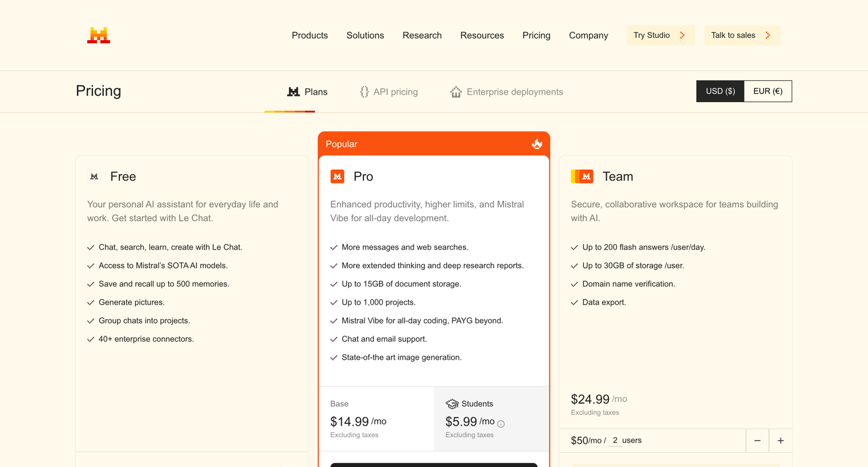Switch to the API pricing tab
This screenshot has height=467, width=868.
pos(389,92)
